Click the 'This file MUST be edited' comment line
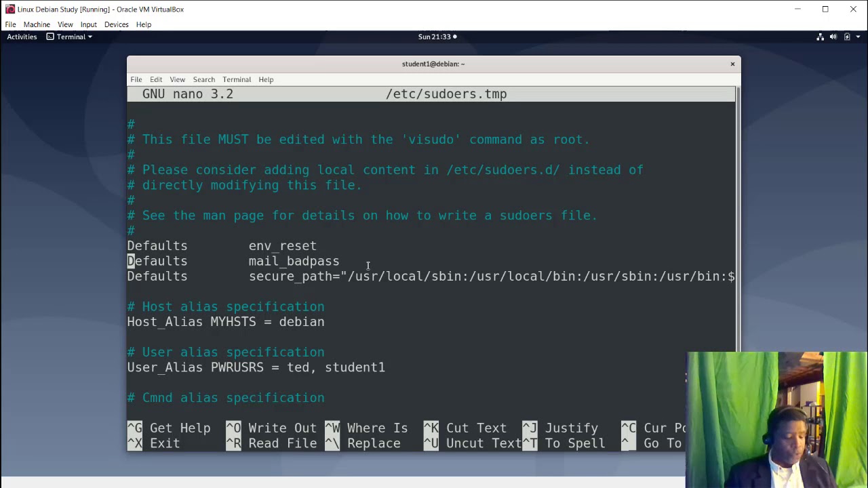This screenshot has width=868, height=488. tap(359, 140)
